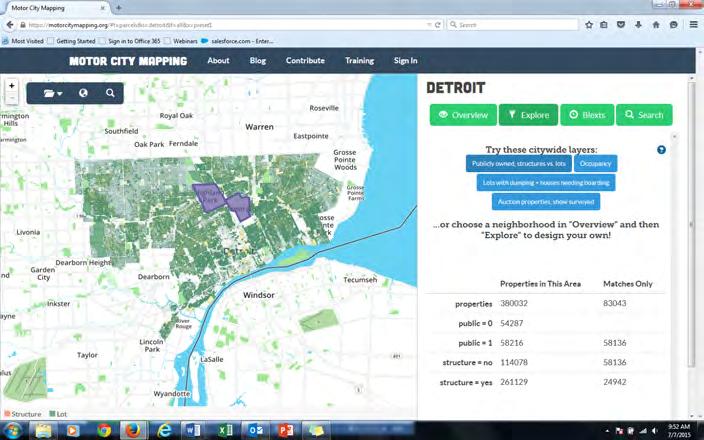The width and height of the screenshot is (704, 440).
Task: Open the Firefox hamburger menu
Action: (694, 25)
